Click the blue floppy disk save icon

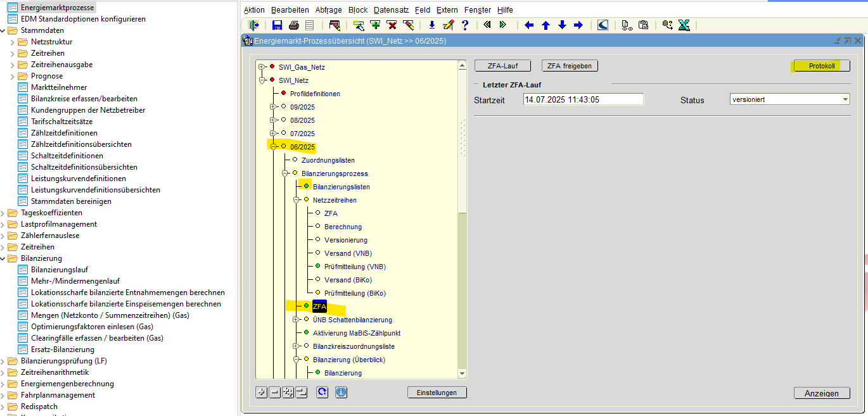[x=277, y=25]
